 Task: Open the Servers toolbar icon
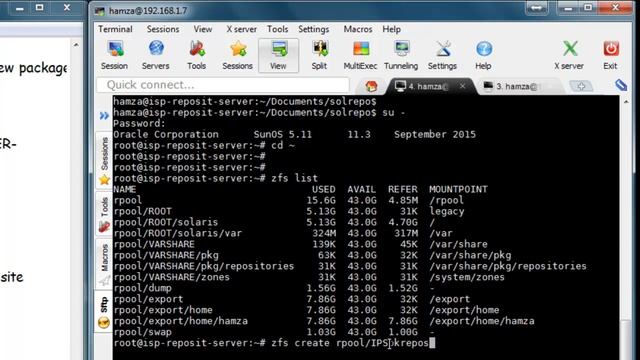click(x=156, y=55)
